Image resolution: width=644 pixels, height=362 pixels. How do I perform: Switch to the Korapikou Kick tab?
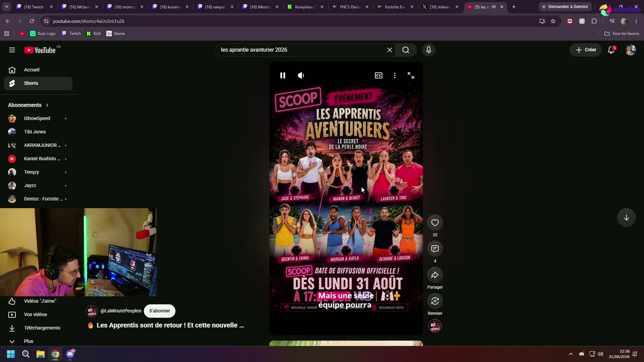point(305,7)
